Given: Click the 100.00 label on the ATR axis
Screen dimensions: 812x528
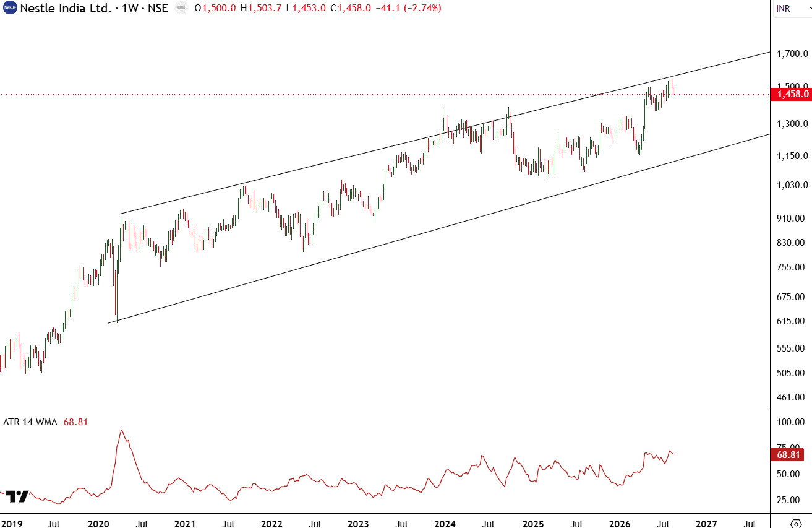Looking at the screenshot, I should 792,422.
